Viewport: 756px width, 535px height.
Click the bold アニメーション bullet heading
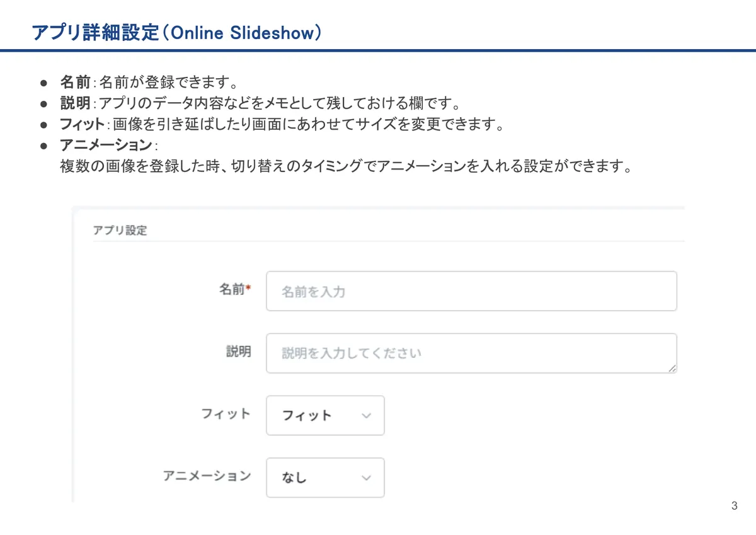(x=105, y=145)
